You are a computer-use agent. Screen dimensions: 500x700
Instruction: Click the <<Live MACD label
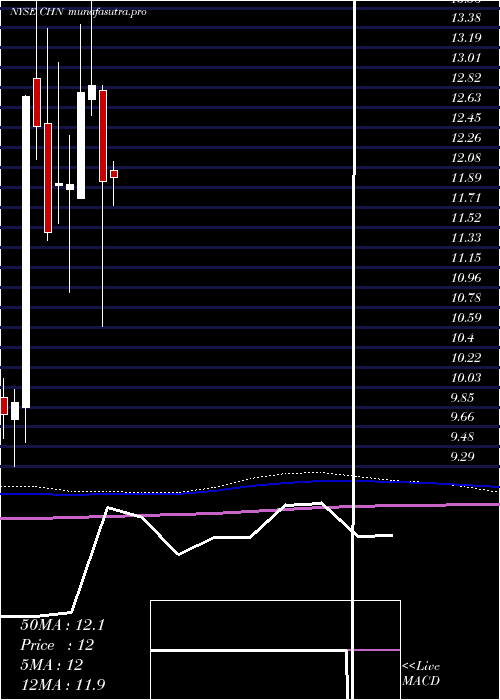[x=421, y=674]
